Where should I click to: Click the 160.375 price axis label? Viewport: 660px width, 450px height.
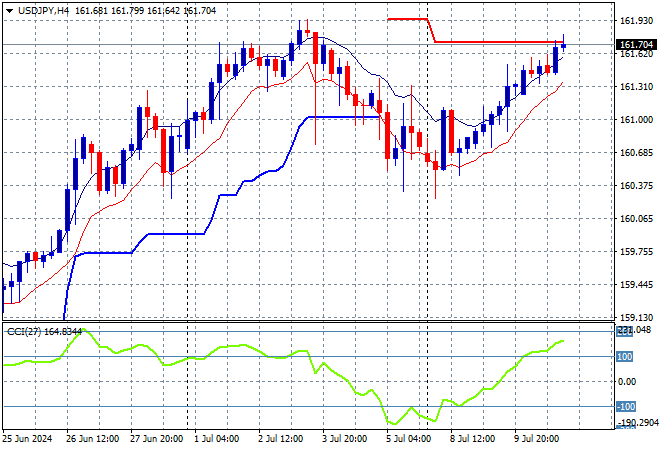636,186
